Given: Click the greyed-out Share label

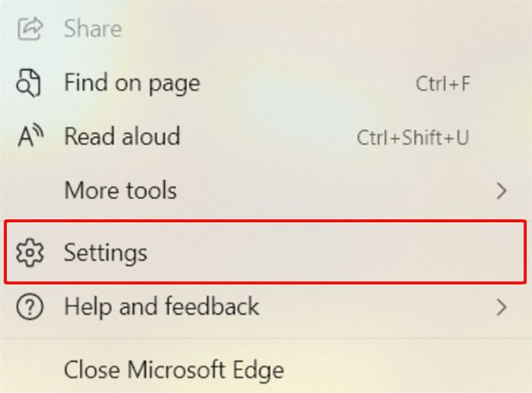Looking at the screenshot, I should (93, 29).
